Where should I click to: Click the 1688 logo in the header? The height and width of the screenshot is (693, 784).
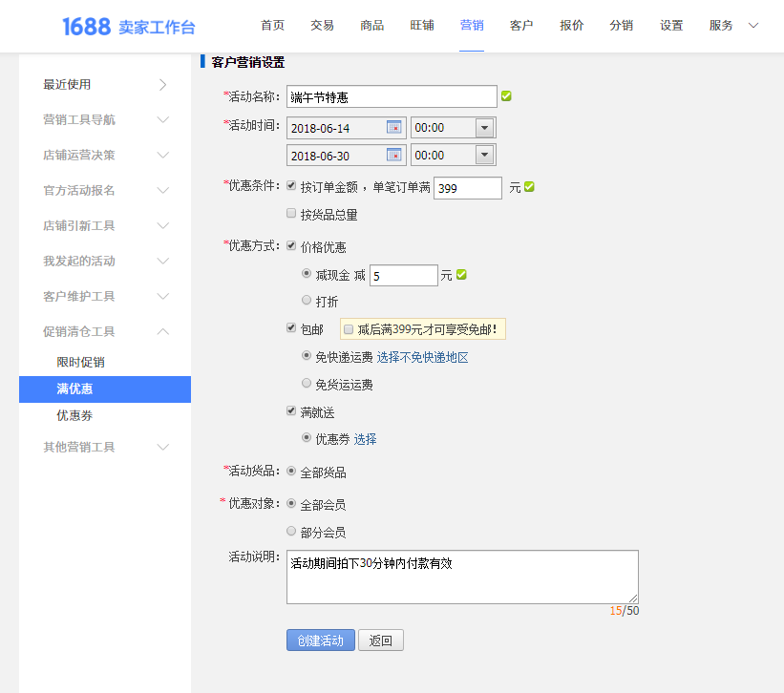tap(86, 27)
